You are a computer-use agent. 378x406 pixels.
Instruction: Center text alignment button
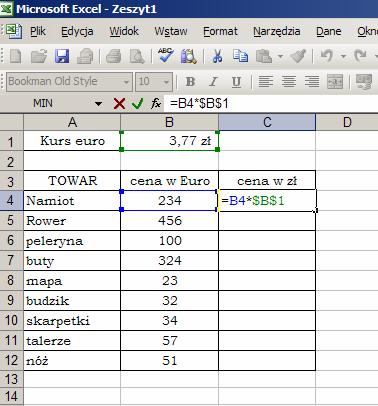pos(289,81)
